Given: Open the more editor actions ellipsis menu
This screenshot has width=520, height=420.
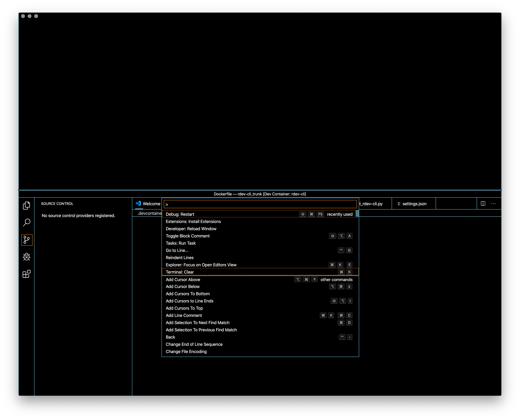Looking at the screenshot, I should [x=493, y=203].
